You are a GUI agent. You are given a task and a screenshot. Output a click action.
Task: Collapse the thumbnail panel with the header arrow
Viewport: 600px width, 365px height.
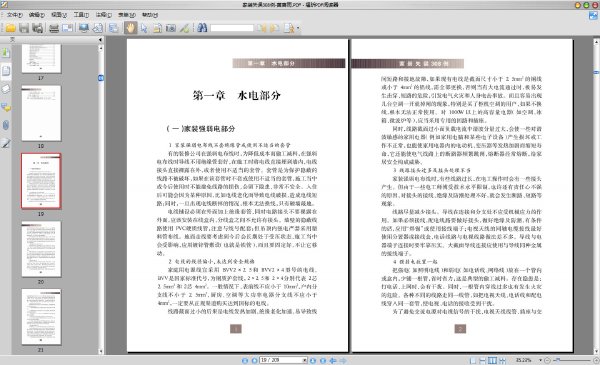100,40
